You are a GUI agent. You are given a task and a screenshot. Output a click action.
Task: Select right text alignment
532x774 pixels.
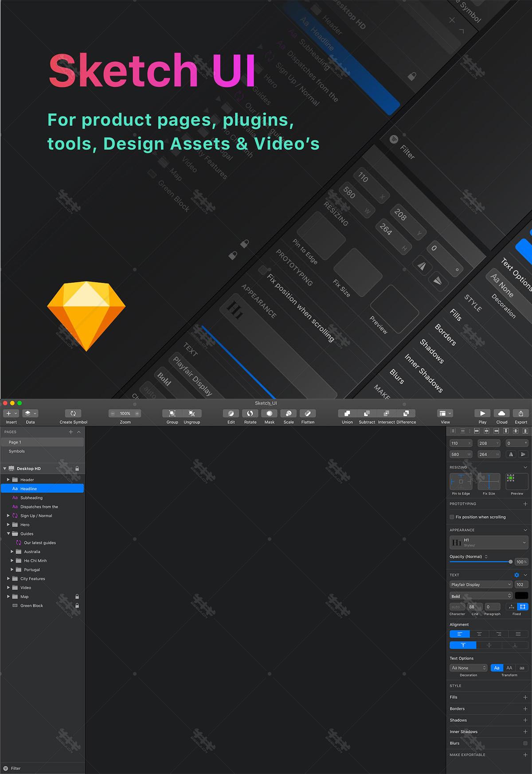coord(499,634)
